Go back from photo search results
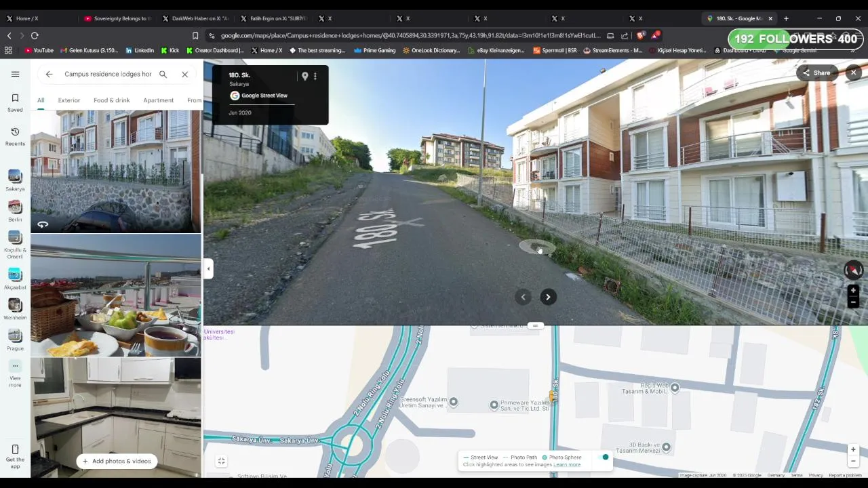 [49, 74]
